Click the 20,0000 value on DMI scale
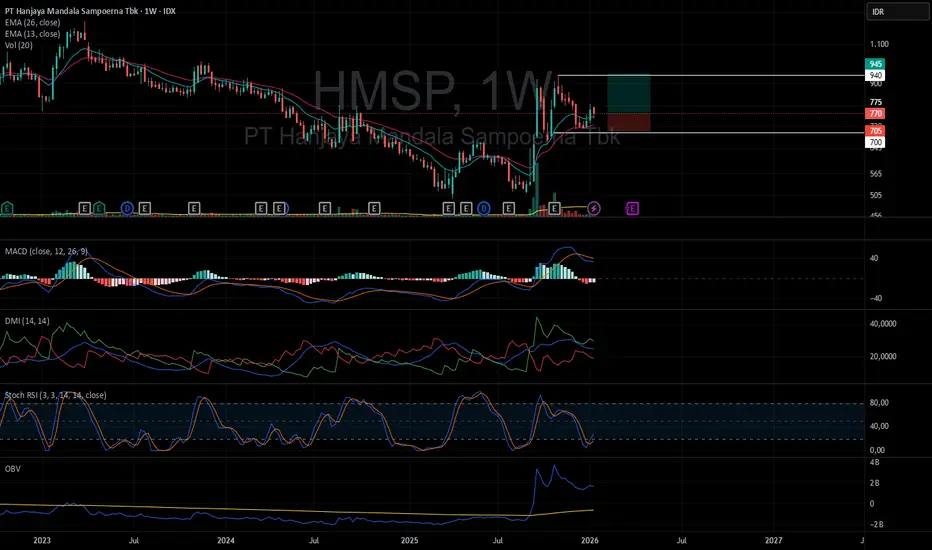932x550 pixels. click(x=883, y=357)
